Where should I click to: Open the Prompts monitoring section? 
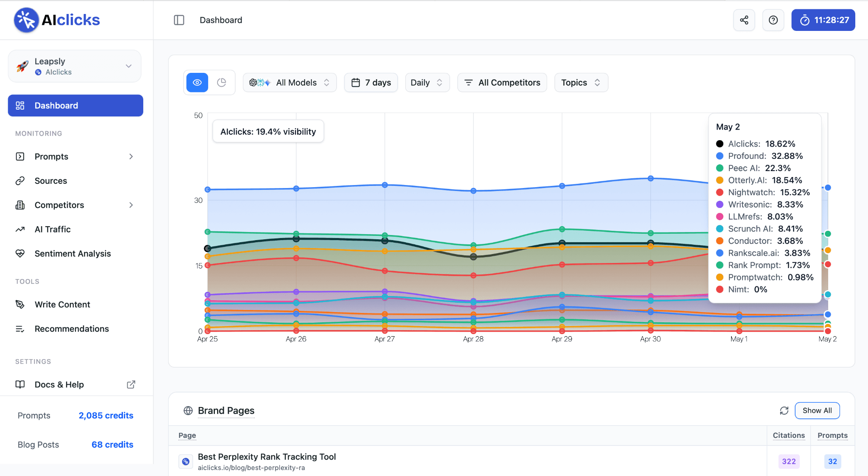75,156
